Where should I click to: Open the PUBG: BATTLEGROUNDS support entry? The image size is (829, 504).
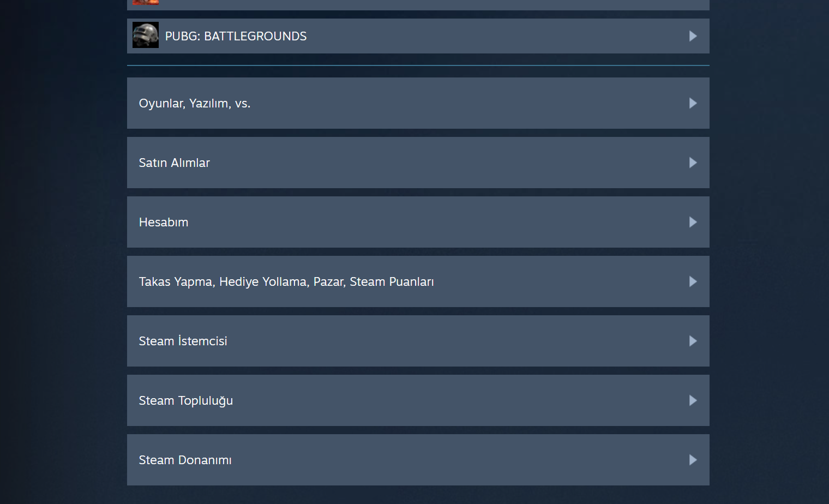[418, 36]
